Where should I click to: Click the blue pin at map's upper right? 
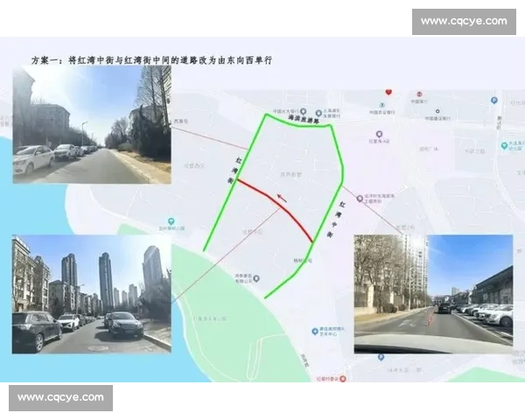pyautogui.click(x=494, y=100)
